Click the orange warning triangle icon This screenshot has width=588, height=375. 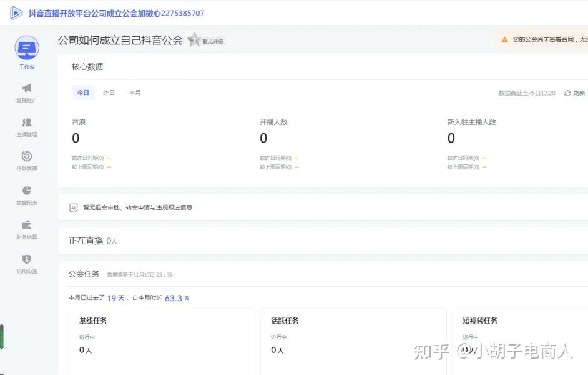tap(505, 39)
